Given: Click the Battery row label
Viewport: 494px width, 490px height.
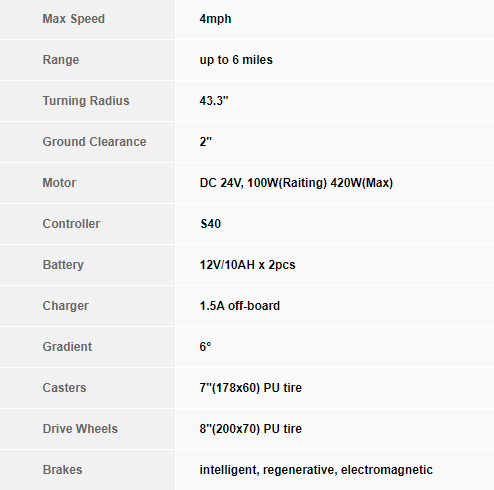Looking at the screenshot, I should point(63,265).
